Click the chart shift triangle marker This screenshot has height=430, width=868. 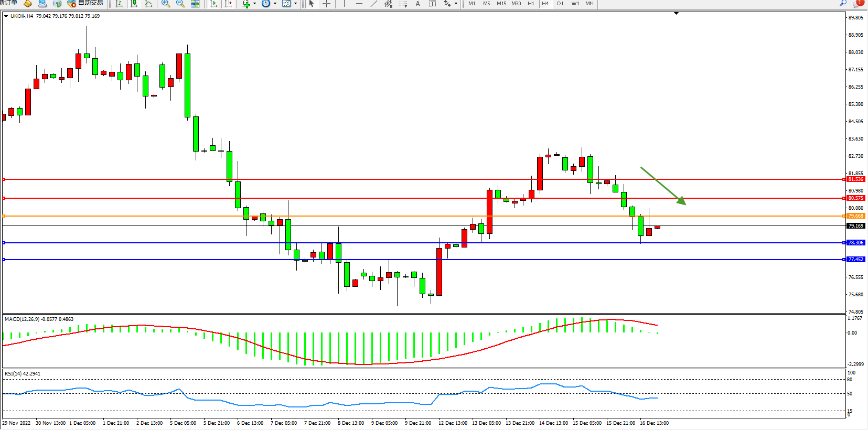click(x=676, y=13)
